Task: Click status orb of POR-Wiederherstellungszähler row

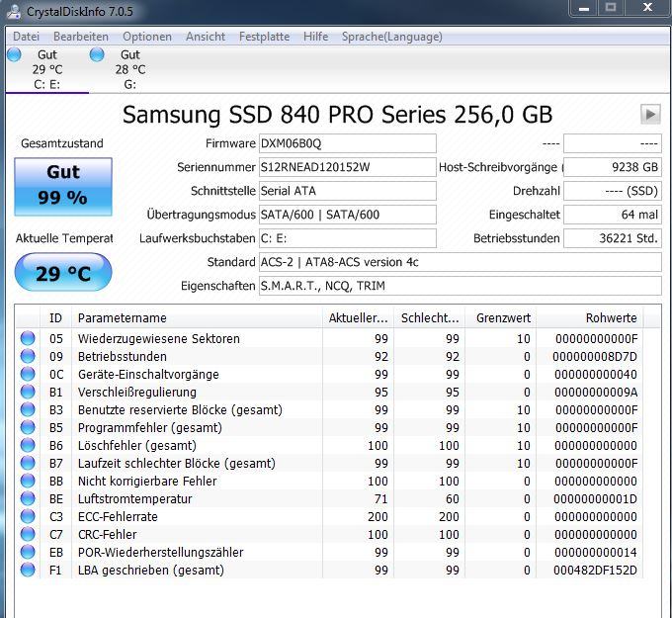Action: click(28, 552)
